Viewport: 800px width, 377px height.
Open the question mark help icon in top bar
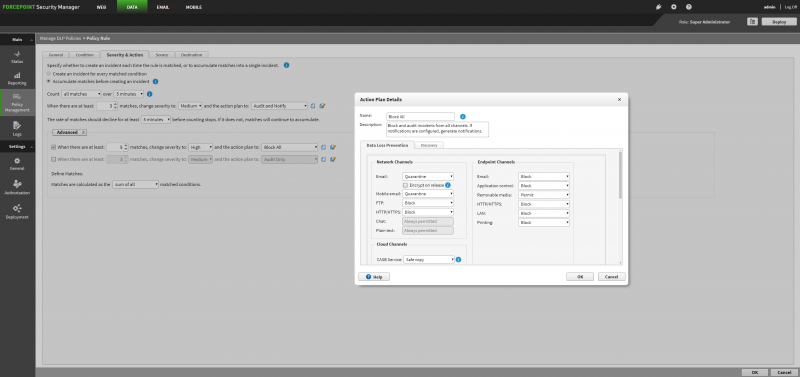click(689, 7)
